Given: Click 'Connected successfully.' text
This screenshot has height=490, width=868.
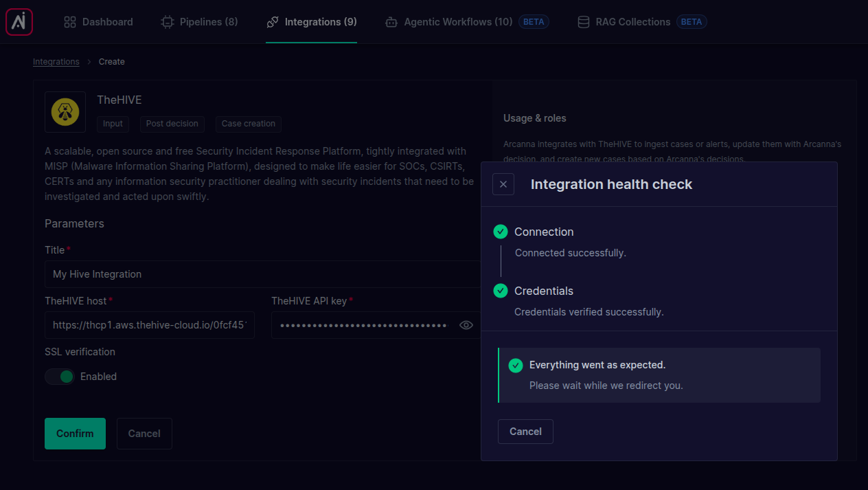Looking at the screenshot, I should coord(571,253).
